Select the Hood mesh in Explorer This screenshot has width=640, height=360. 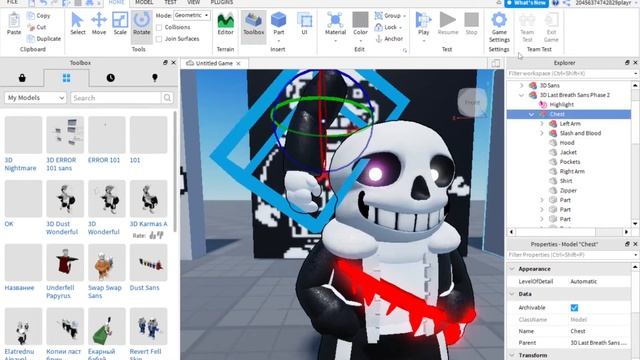point(567,142)
